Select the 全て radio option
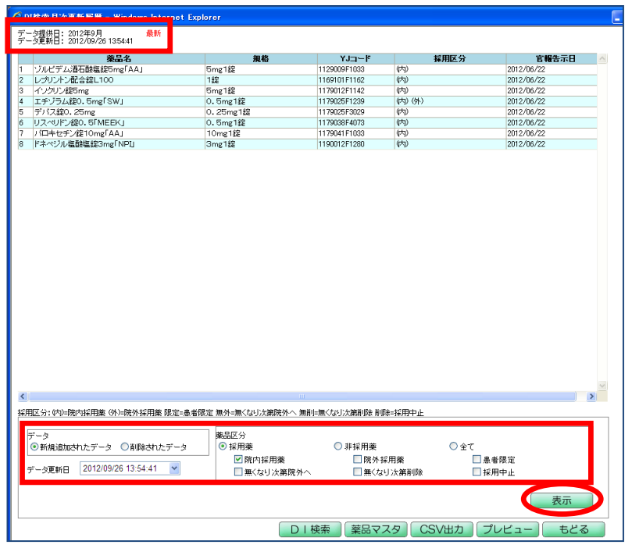Image resolution: width=628 pixels, height=546 pixels. pyautogui.click(x=454, y=446)
